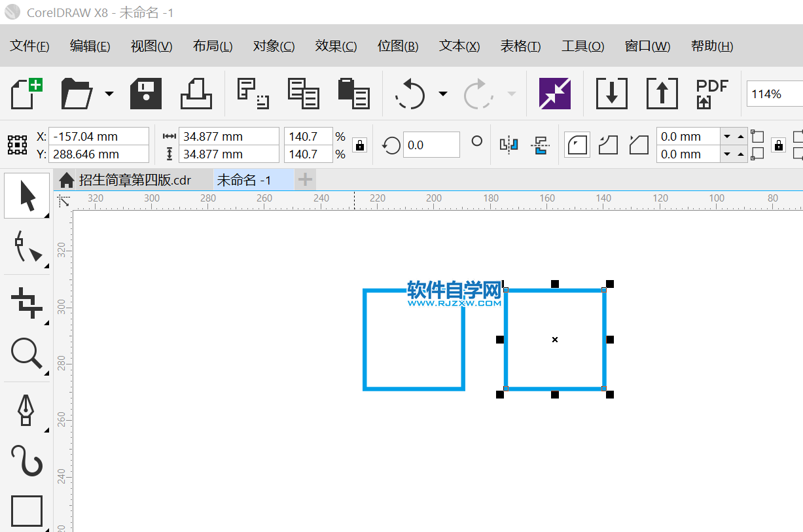Expand the Open folder dropdown arrow
The image size is (803, 532).
[109, 94]
